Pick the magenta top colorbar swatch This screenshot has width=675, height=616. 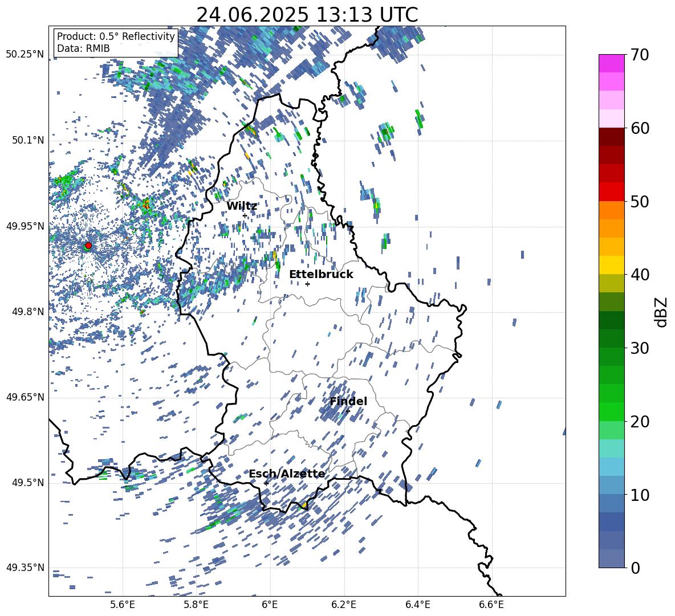[611, 63]
